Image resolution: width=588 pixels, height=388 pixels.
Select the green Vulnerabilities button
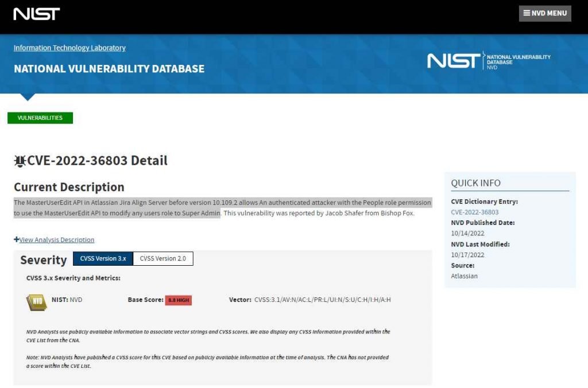(x=40, y=118)
